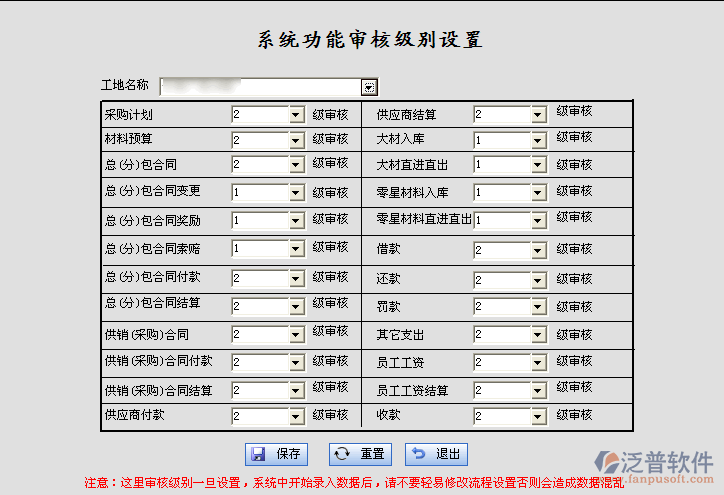Expand the 总(分)包合同索赔 level dropdown
Viewport: 724px width, 495px height.
[x=296, y=249]
